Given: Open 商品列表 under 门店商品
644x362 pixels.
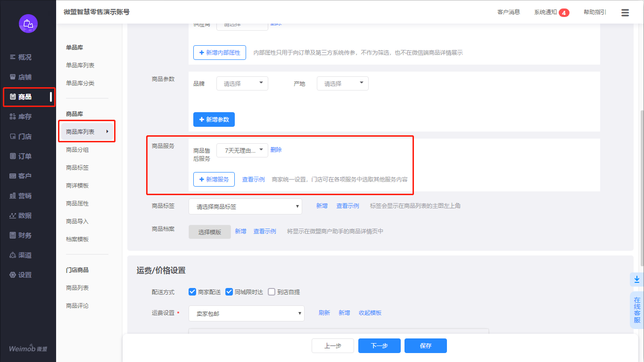Looking at the screenshot, I should 77,288.
